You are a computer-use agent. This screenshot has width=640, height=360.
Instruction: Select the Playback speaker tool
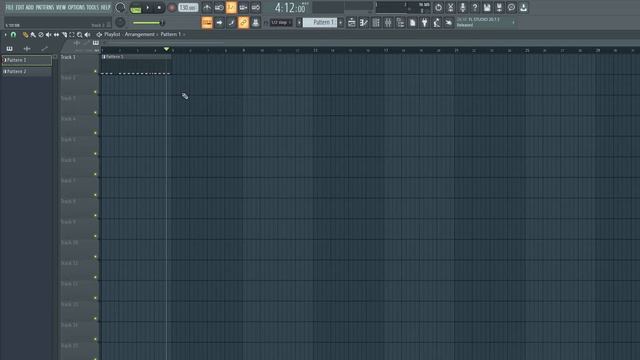tap(87, 35)
